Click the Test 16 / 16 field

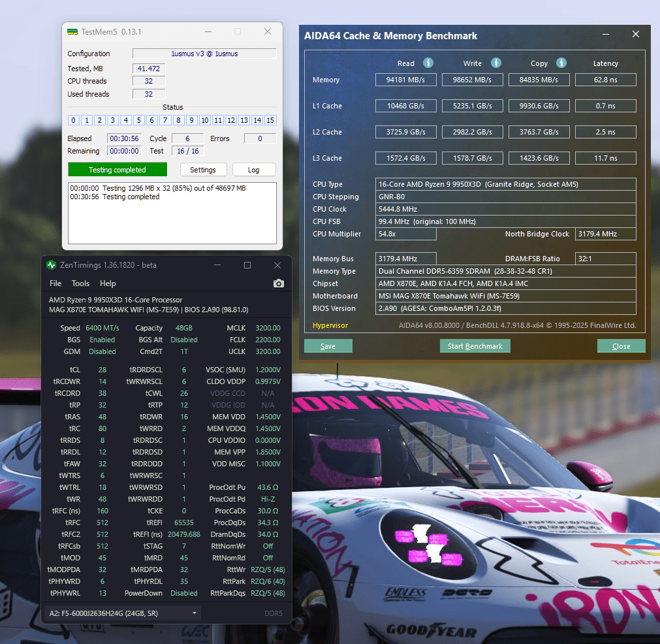(x=188, y=151)
